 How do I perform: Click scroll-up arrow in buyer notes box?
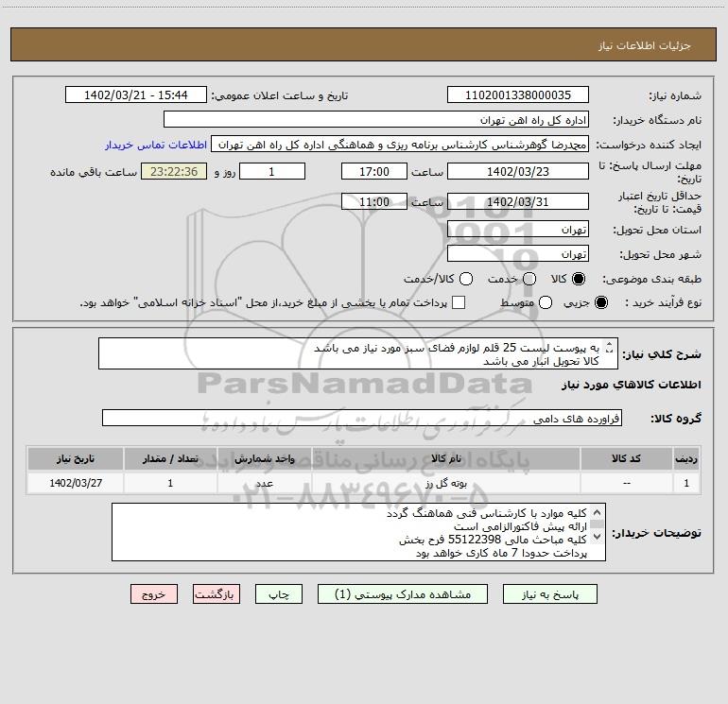click(598, 513)
